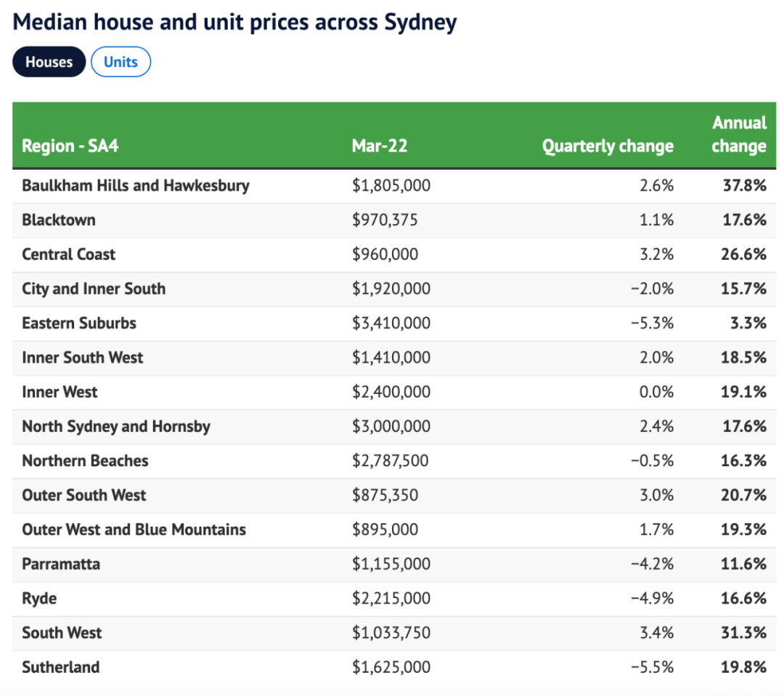784x696 pixels.
Task: Select the City and Inner South region name
Action: (94, 289)
